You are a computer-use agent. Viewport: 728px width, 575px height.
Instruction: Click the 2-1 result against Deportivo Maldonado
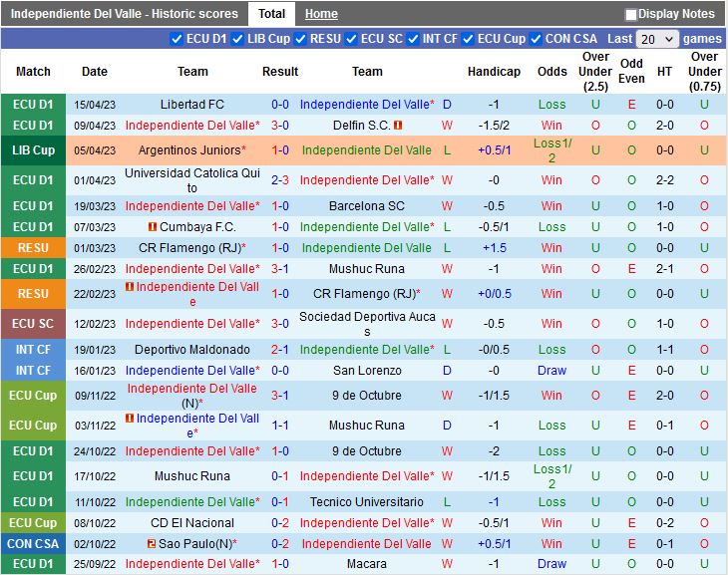(x=280, y=350)
